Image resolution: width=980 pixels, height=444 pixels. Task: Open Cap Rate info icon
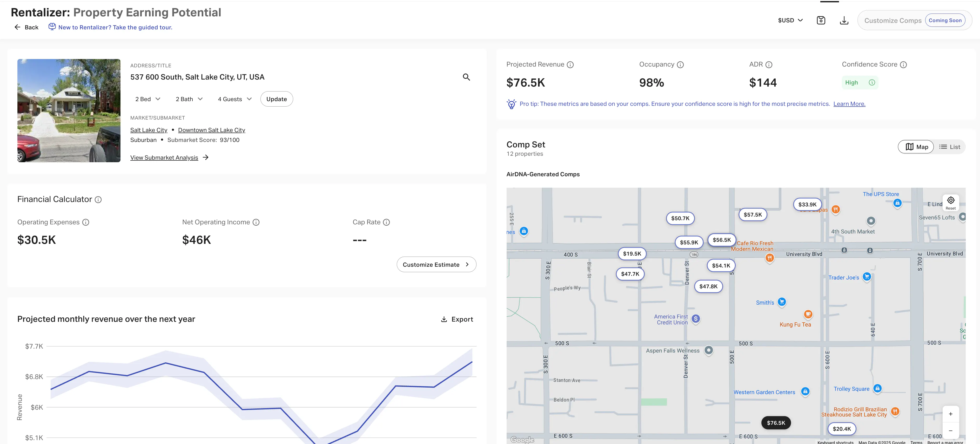[386, 222]
